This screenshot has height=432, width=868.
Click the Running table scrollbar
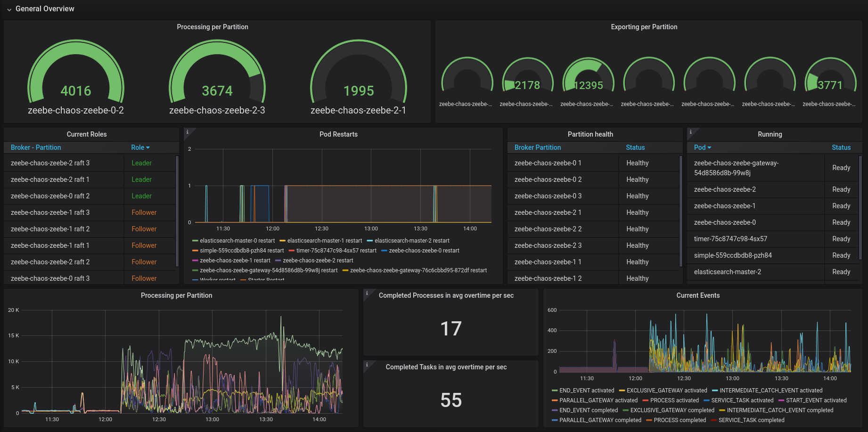860,207
